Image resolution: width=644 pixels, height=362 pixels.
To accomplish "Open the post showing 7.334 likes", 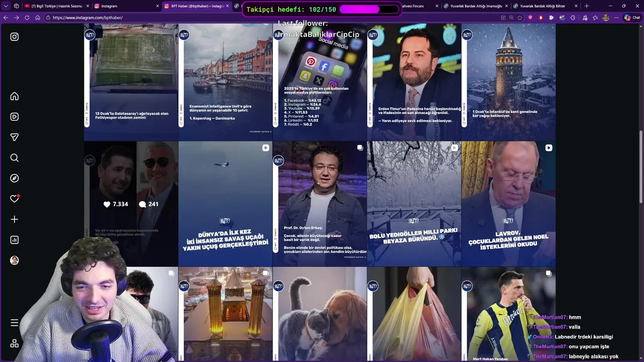I will 131,204.
